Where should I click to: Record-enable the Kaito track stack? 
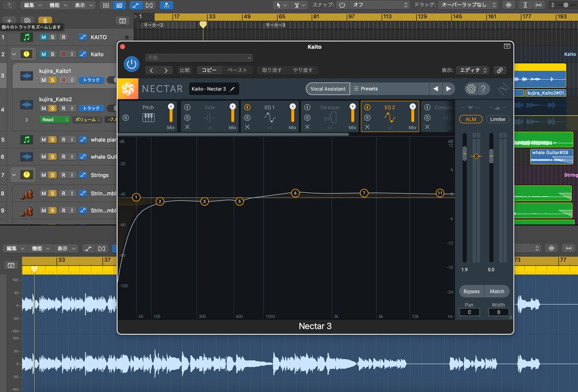coord(63,54)
